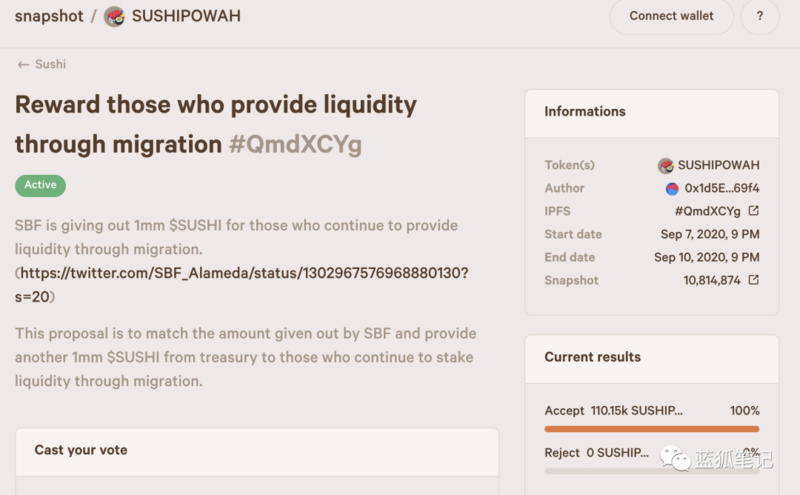
Task: Open the help question mark button
Action: coord(760,16)
